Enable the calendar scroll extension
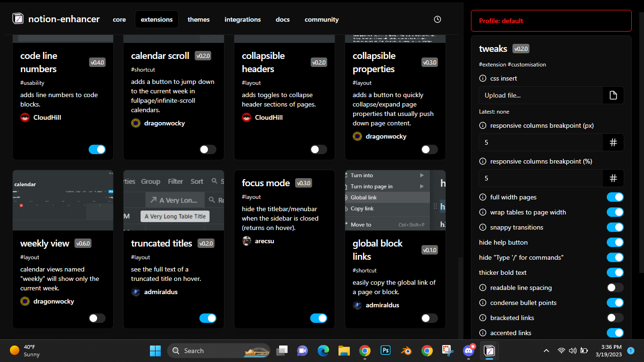Viewport: 644px width, 362px height. click(207, 149)
